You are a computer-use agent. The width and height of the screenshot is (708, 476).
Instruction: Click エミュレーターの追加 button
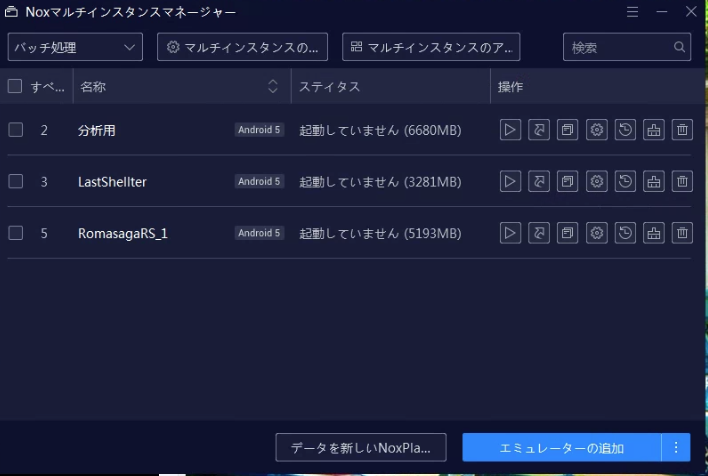[x=562, y=447]
